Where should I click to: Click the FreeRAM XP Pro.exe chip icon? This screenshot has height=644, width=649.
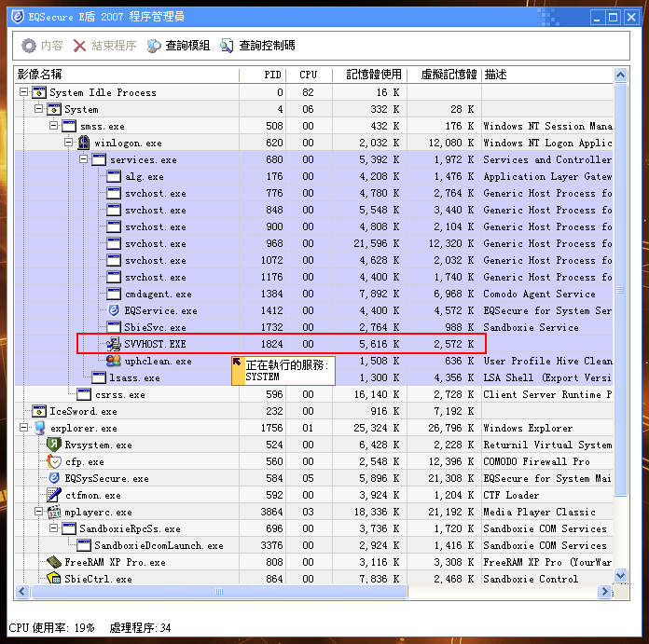pyautogui.click(x=54, y=562)
